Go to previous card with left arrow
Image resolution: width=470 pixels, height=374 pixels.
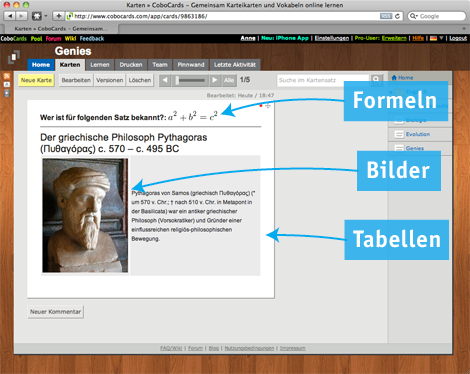point(165,80)
